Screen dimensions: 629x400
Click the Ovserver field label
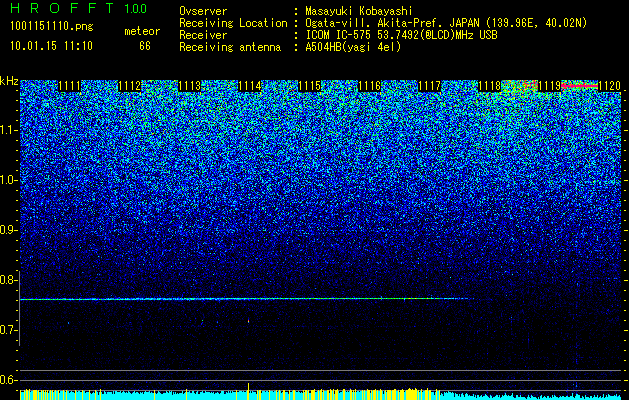(203, 11)
